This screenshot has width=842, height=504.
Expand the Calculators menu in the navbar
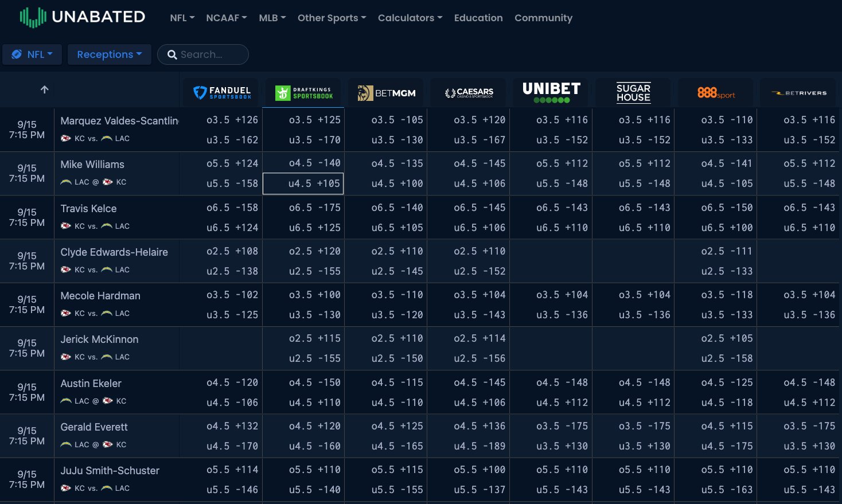point(410,18)
